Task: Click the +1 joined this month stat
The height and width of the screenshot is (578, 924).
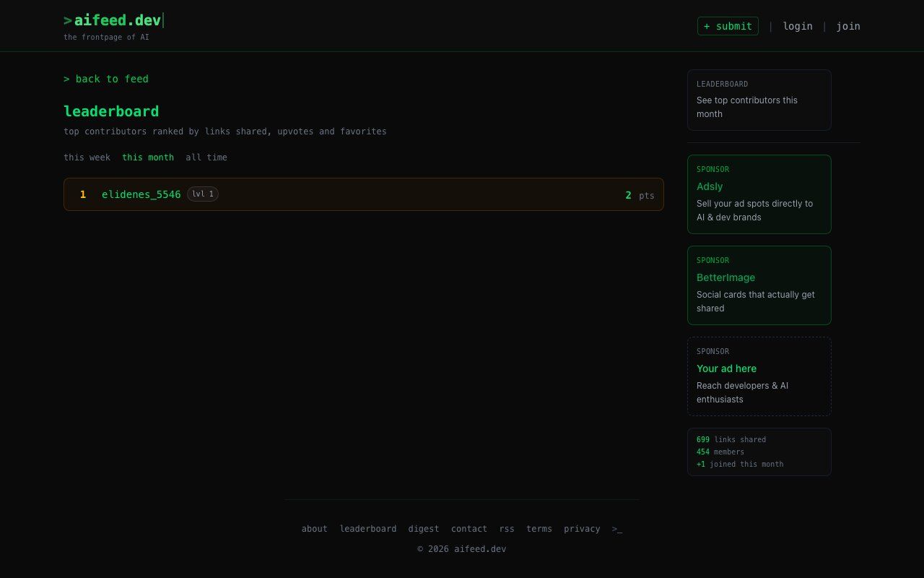Action: pyautogui.click(x=740, y=464)
